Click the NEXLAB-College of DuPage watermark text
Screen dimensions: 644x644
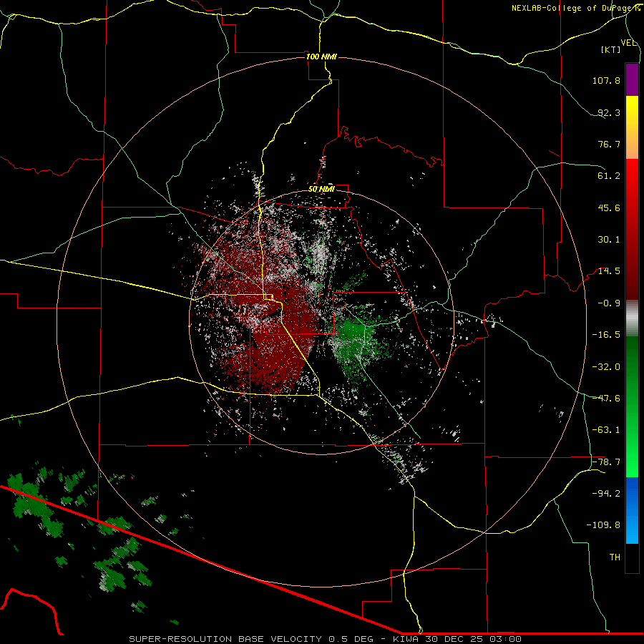575,8
